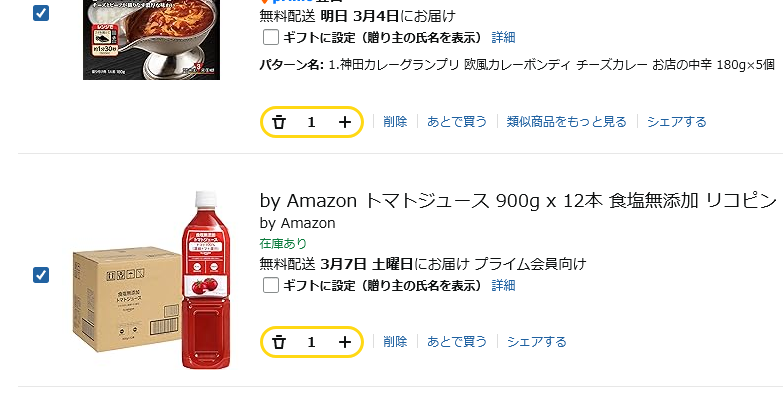Uncheck the curry item selection checkbox
The image size is (783, 407).
(41, 13)
